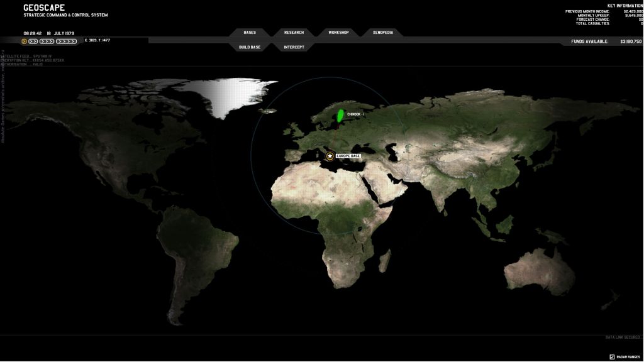
Task: Open the Research screen
Action: click(294, 33)
